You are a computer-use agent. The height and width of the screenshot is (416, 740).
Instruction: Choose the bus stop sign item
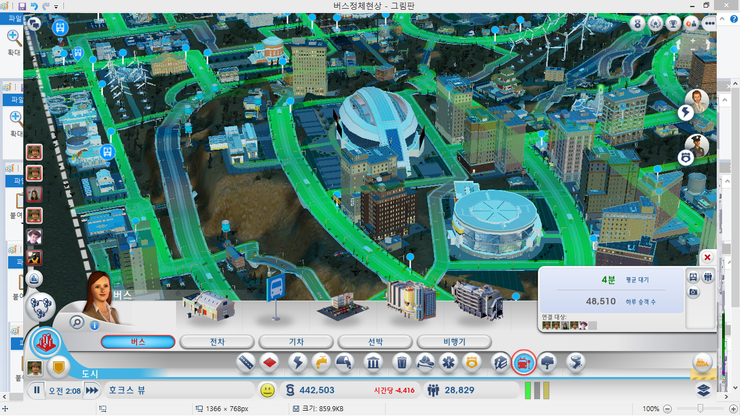[276, 297]
